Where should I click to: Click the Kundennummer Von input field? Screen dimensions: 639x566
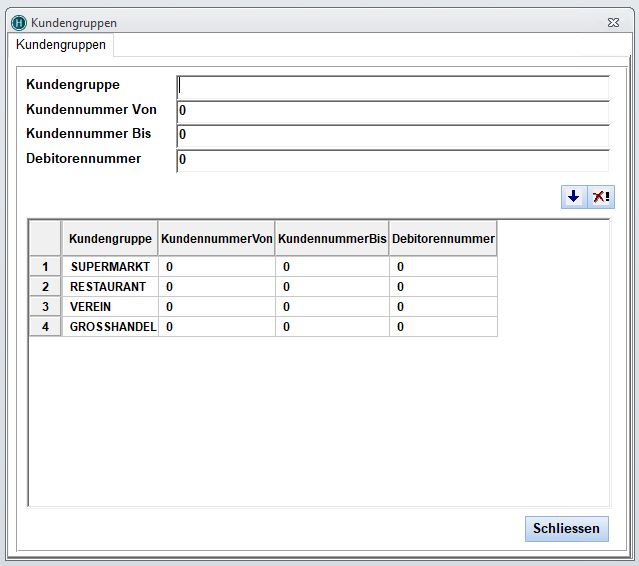(392, 111)
